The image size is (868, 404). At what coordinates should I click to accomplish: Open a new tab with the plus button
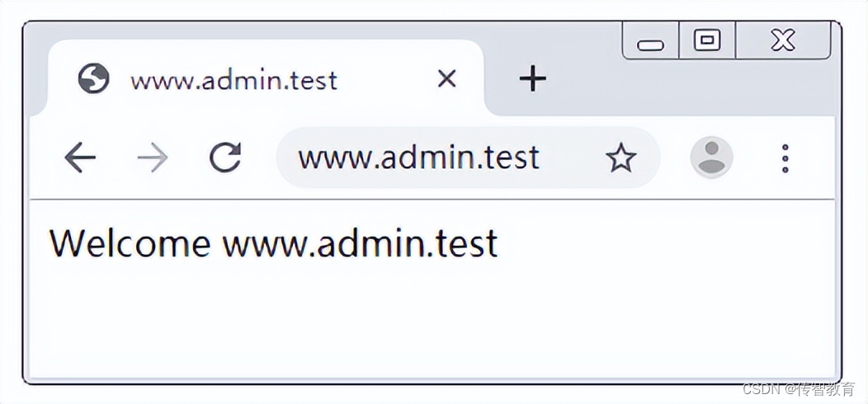[x=532, y=78]
